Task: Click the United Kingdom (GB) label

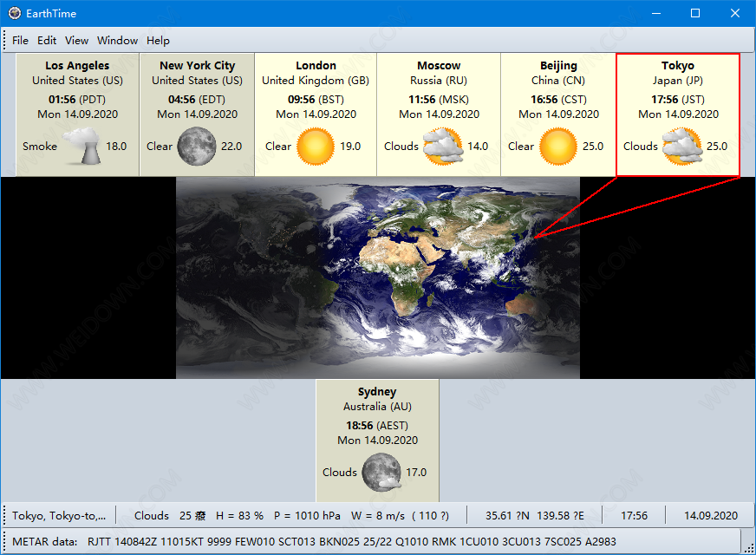Action: pos(316,81)
